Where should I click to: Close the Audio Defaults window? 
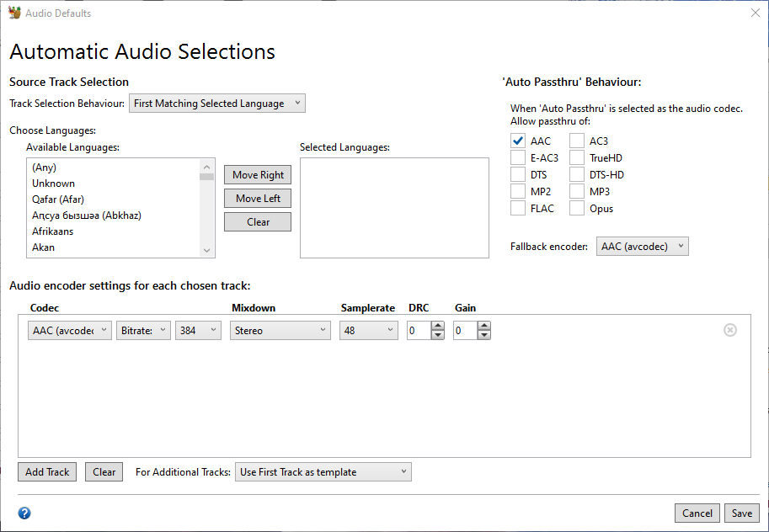[x=756, y=13]
